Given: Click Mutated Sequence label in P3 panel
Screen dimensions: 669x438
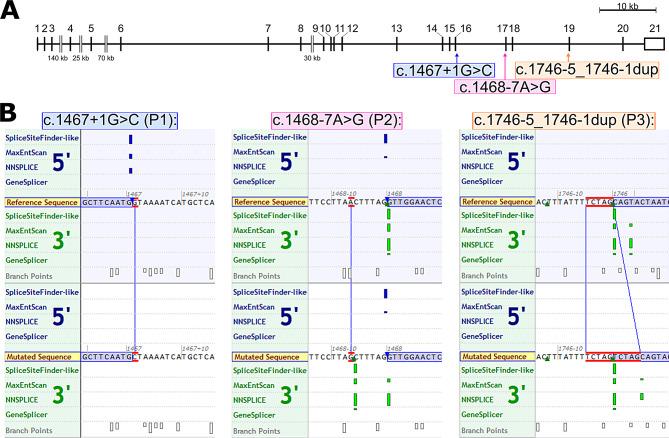Looking at the screenshot, I should coord(495,355).
